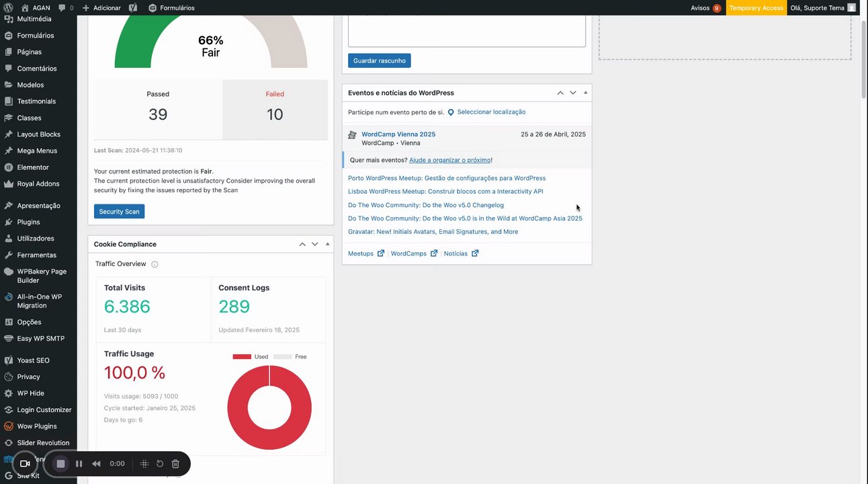Open Do the Woo v5.0 Changelog link
Image resolution: width=868 pixels, height=484 pixels.
click(426, 205)
